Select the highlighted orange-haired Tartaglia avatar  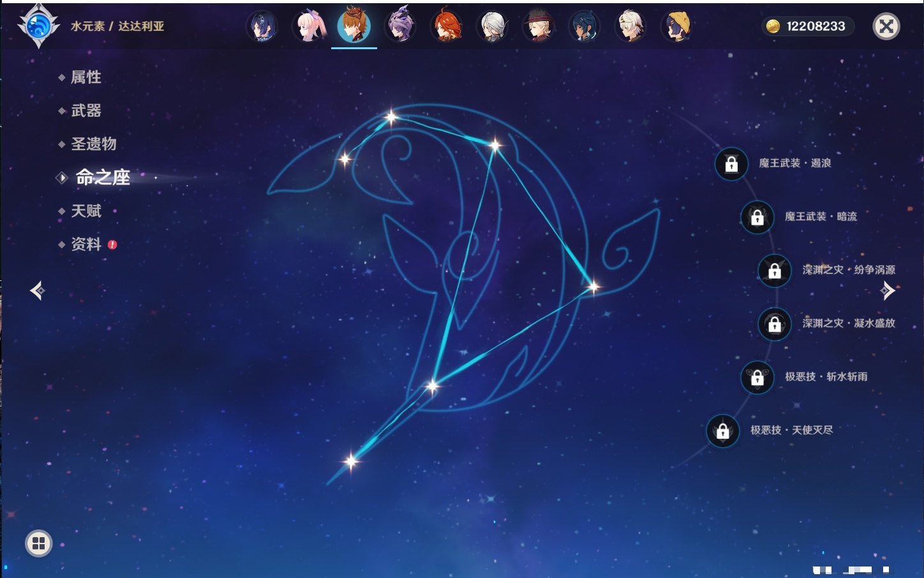tap(354, 26)
